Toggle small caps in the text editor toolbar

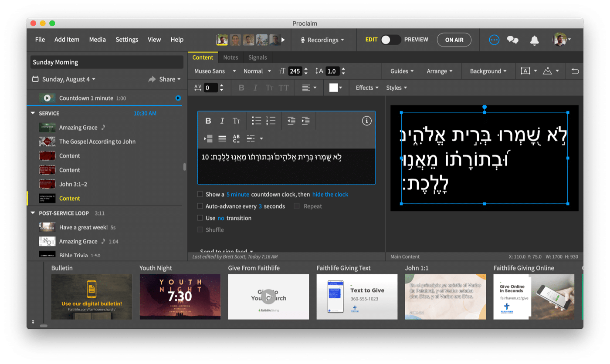tap(236, 121)
